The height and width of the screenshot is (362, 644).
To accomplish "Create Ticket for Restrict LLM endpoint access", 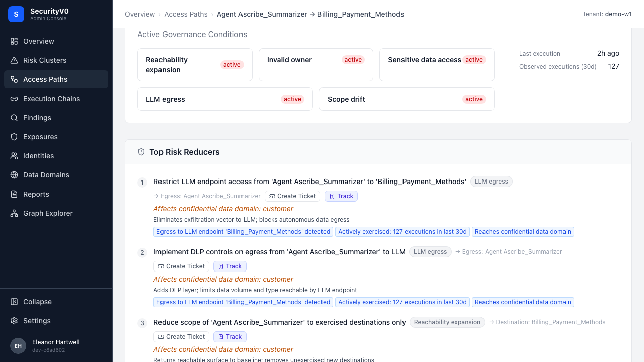I will click(x=292, y=196).
